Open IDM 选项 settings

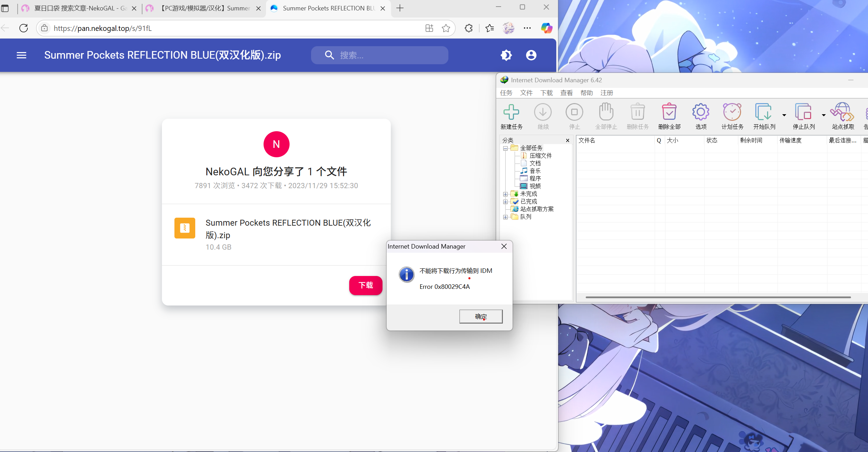[701, 115]
